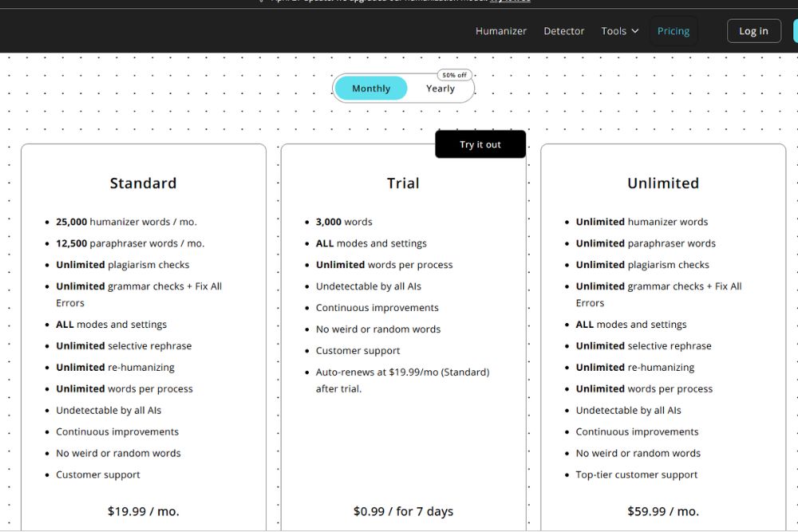Click the 25,000 humanizer words feature
This screenshot has height=532, width=798.
pyautogui.click(x=126, y=222)
